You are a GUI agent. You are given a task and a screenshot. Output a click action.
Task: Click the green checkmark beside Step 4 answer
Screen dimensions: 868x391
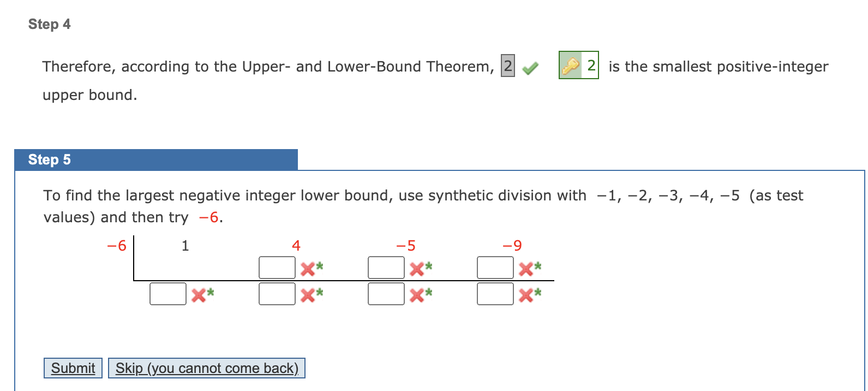530,67
